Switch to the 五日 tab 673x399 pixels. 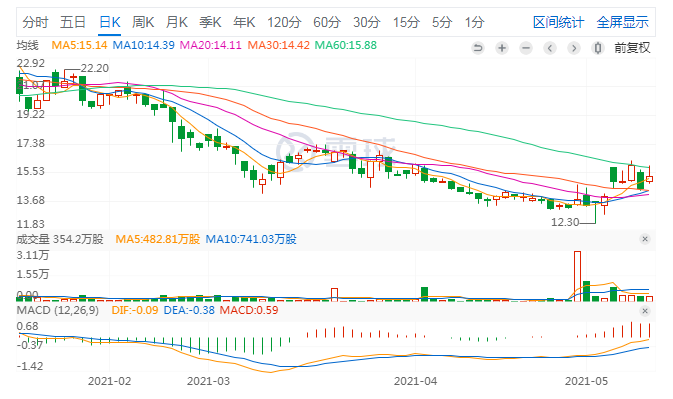tap(73, 22)
